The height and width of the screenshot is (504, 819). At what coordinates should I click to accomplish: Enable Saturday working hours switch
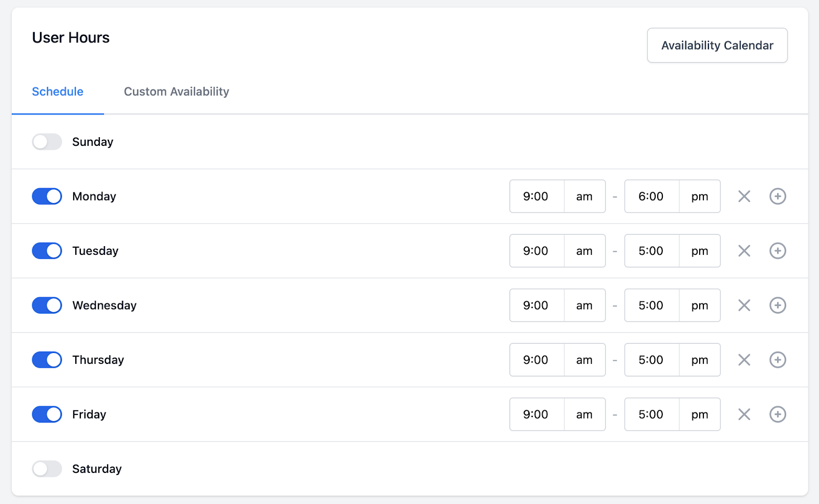pyautogui.click(x=47, y=469)
